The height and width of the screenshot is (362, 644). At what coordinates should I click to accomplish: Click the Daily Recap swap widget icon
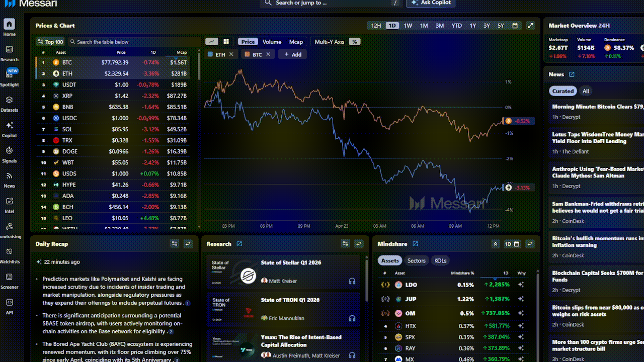[x=188, y=244]
